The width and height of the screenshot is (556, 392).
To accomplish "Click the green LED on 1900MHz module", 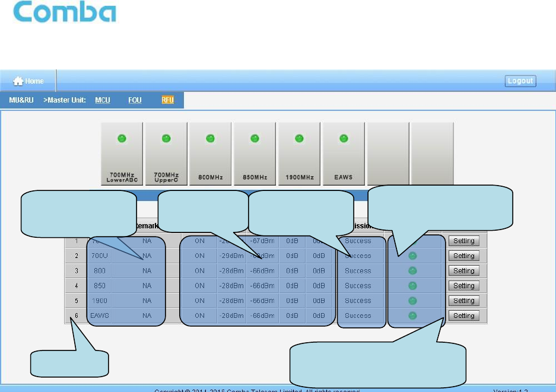I will tap(299, 138).
